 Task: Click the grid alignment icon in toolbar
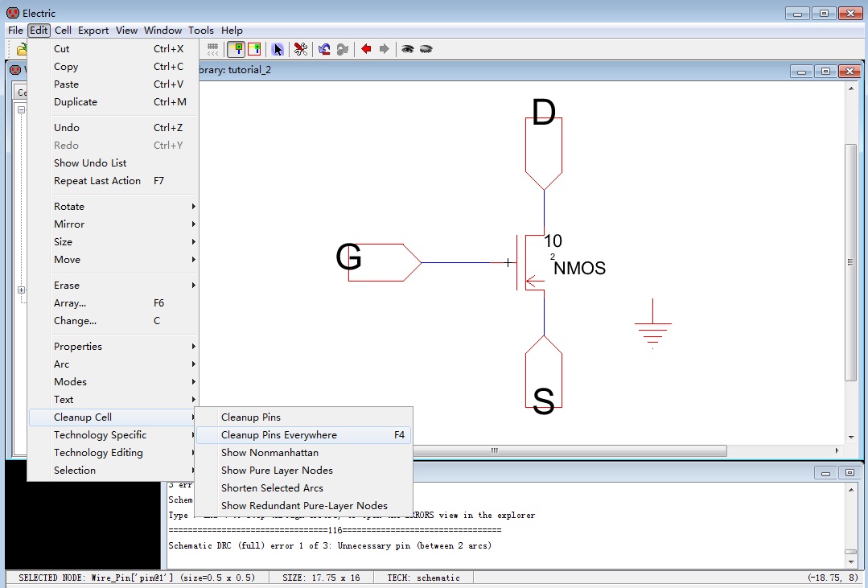tap(213, 49)
